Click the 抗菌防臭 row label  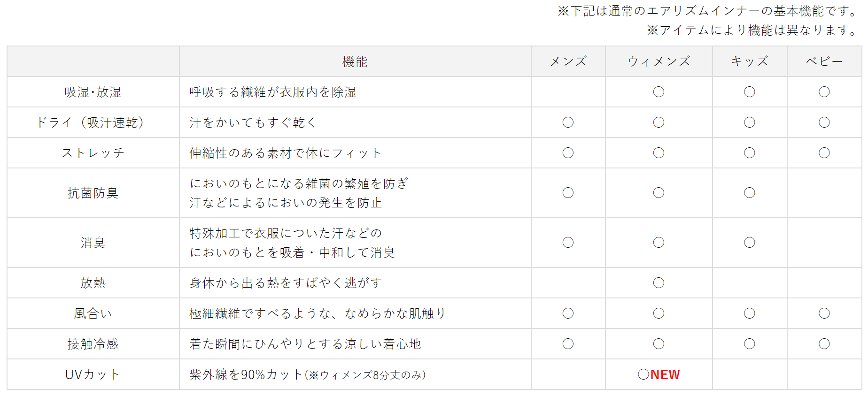[x=93, y=193]
